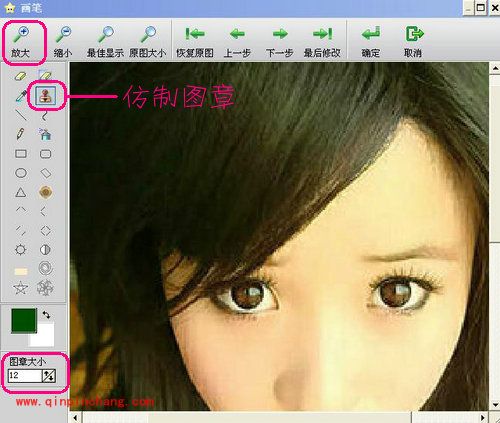Select the sun brightness tool
The width and height of the screenshot is (500, 423).
(21, 249)
